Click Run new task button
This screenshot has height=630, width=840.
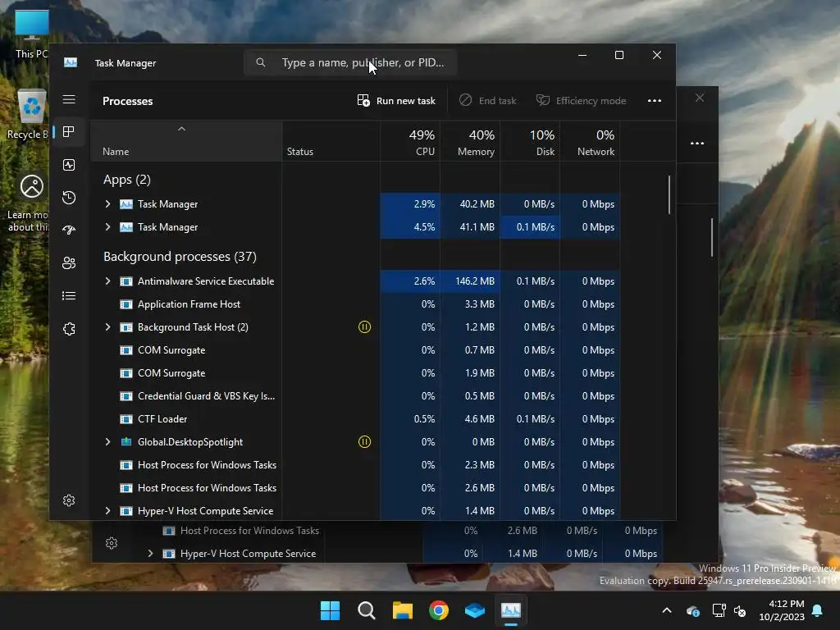396,101
